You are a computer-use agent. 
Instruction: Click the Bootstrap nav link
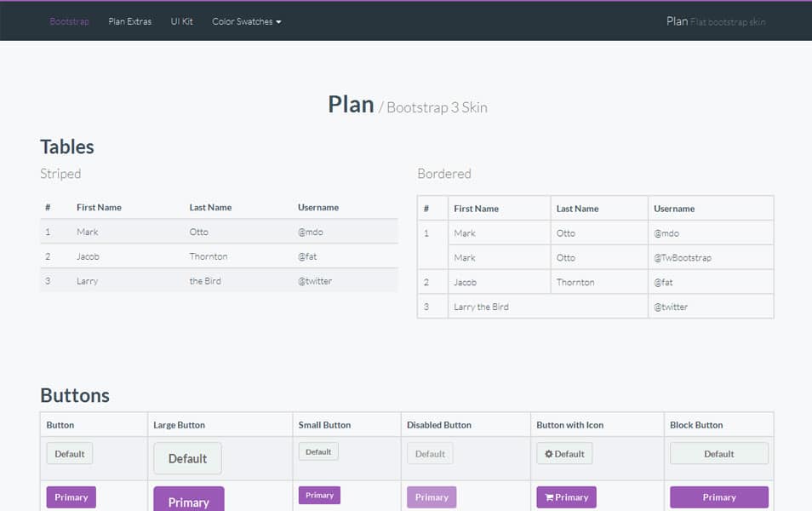coord(69,21)
